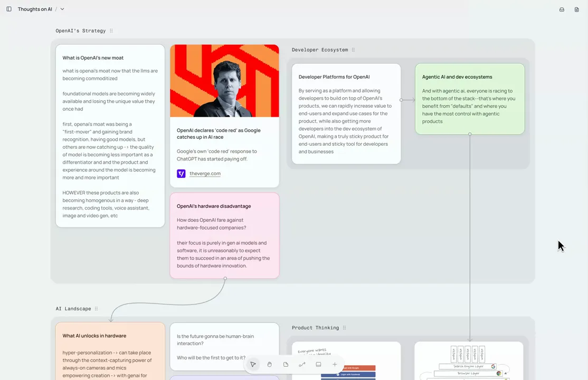The width and height of the screenshot is (588, 380).
Task: Click the connector handle on Developer Platforms card
Action: point(401,100)
